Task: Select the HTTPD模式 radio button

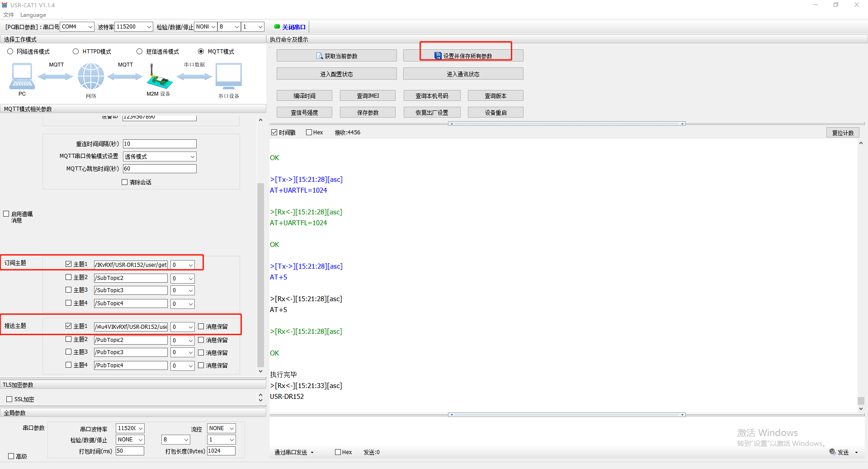Action: tap(76, 52)
